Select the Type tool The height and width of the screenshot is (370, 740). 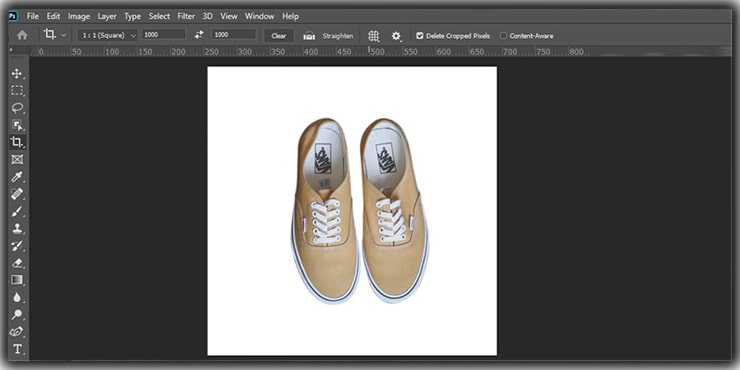pyautogui.click(x=17, y=349)
